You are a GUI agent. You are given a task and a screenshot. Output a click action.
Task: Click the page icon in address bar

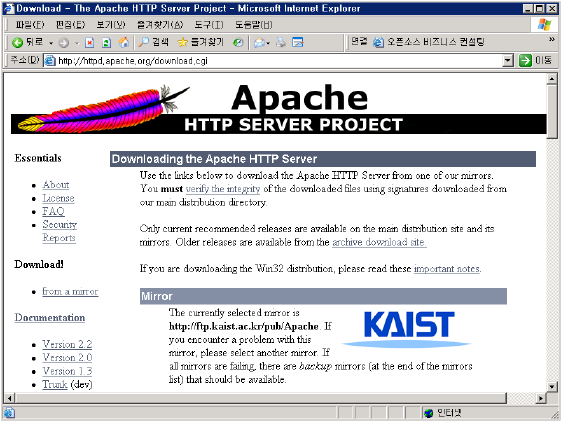click(50, 61)
